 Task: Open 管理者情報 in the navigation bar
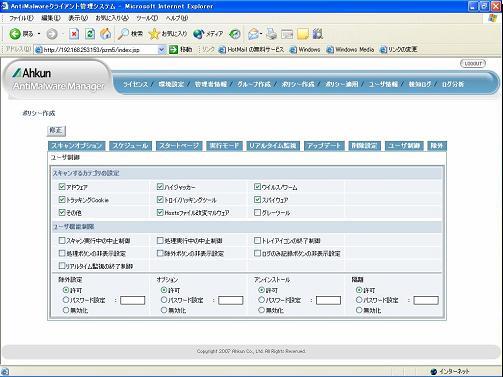[x=211, y=84]
